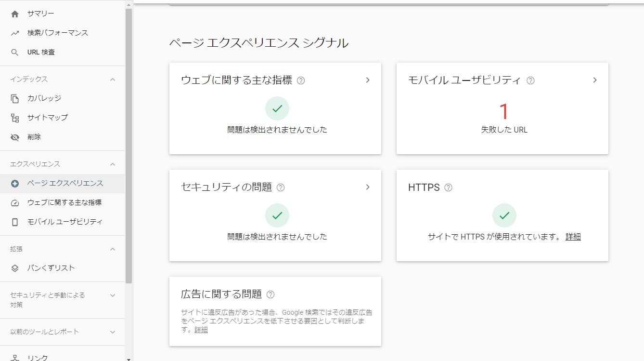Click ページ エクスペリエンス シグナル heading
Screen dimensions: 644x361
coord(259,43)
